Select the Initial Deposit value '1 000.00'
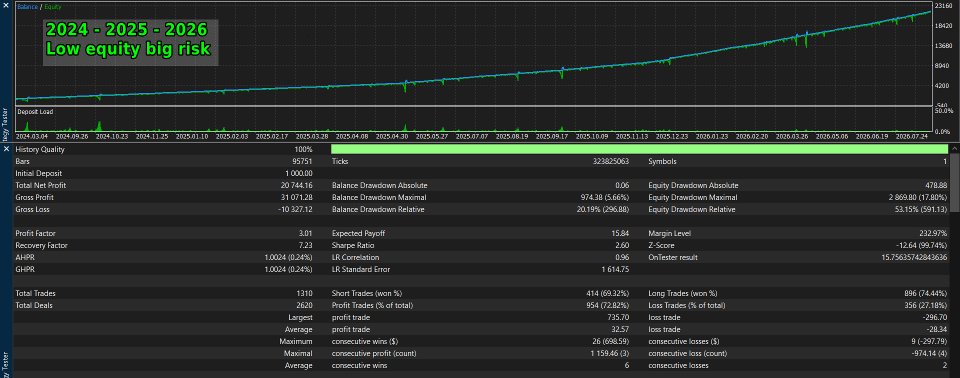This screenshot has width=960, height=378. pos(299,173)
